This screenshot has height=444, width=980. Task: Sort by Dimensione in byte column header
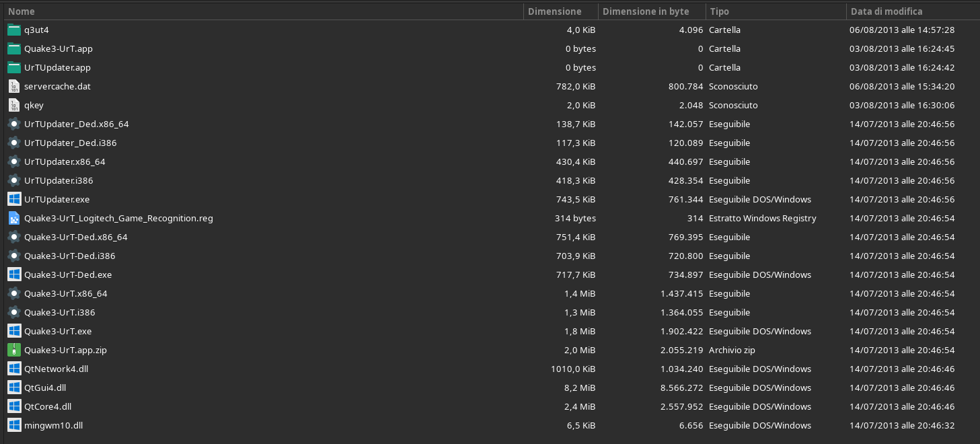(x=652, y=11)
